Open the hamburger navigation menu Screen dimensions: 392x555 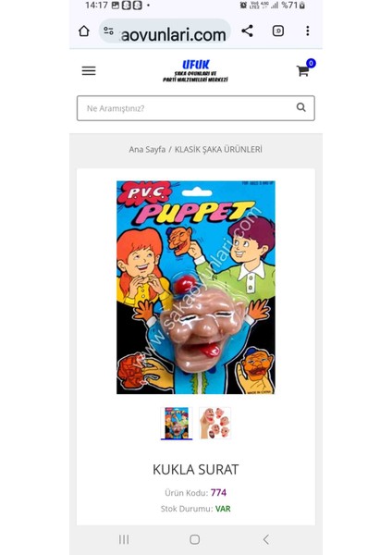89,71
